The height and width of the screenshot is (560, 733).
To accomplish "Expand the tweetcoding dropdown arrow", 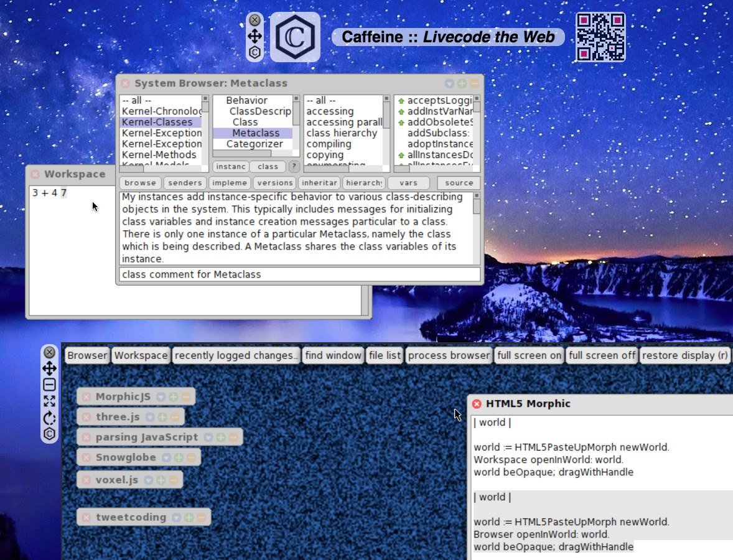I will [x=177, y=517].
